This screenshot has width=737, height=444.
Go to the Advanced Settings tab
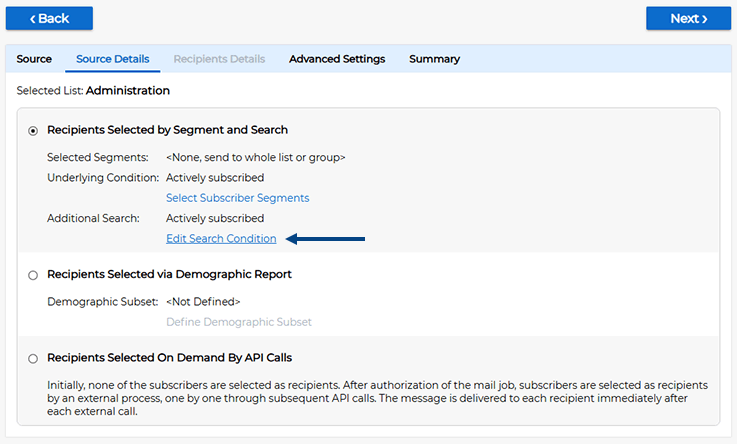pyautogui.click(x=337, y=59)
